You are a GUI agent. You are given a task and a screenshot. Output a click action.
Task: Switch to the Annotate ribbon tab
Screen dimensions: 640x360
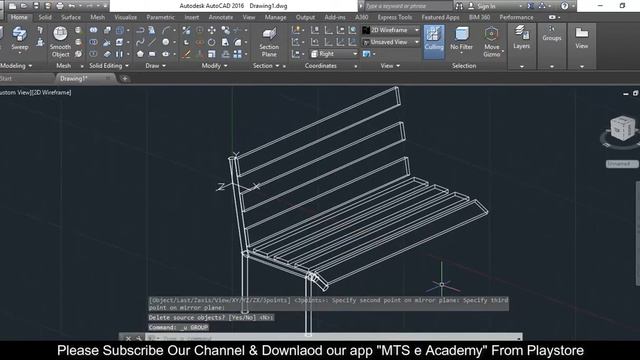tap(221, 17)
